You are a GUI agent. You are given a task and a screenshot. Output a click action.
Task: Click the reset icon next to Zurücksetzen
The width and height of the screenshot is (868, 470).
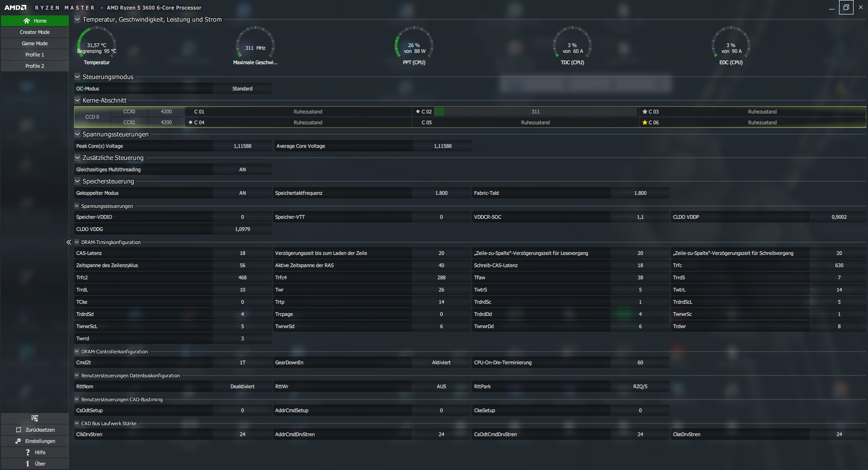point(19,430)
